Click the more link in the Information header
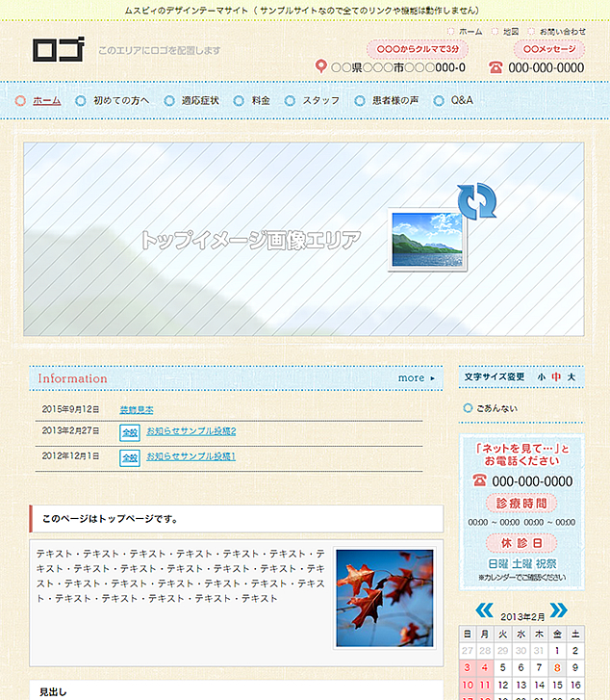The height and width of the screenshot is (700, 610). pyautogui.click(x=416, y=377)
